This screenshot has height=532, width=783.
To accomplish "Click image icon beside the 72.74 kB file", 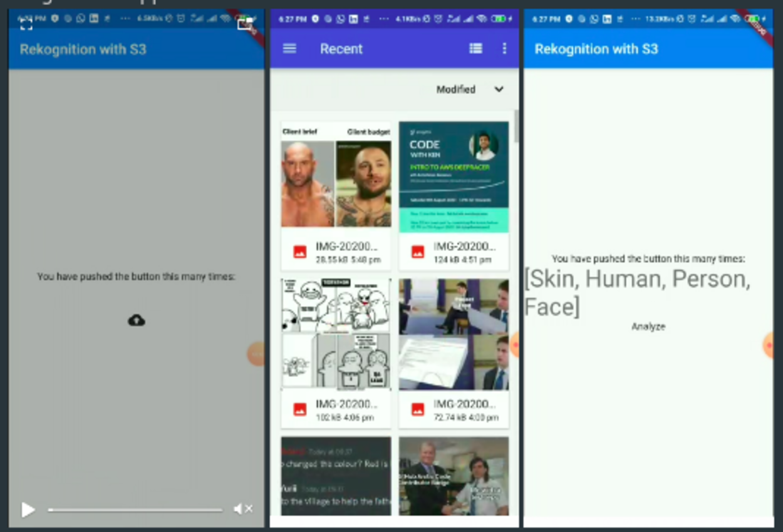I will pyautogui.click(x=418, y=409).
